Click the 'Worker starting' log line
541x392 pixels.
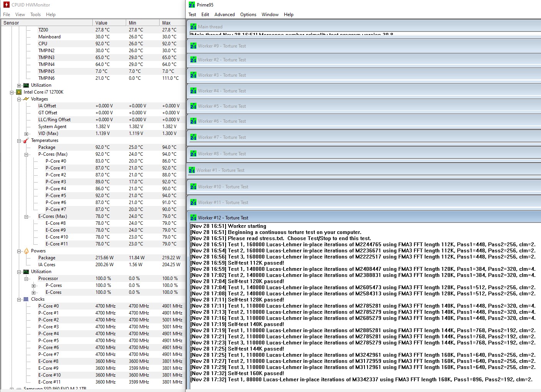[228, 226]
